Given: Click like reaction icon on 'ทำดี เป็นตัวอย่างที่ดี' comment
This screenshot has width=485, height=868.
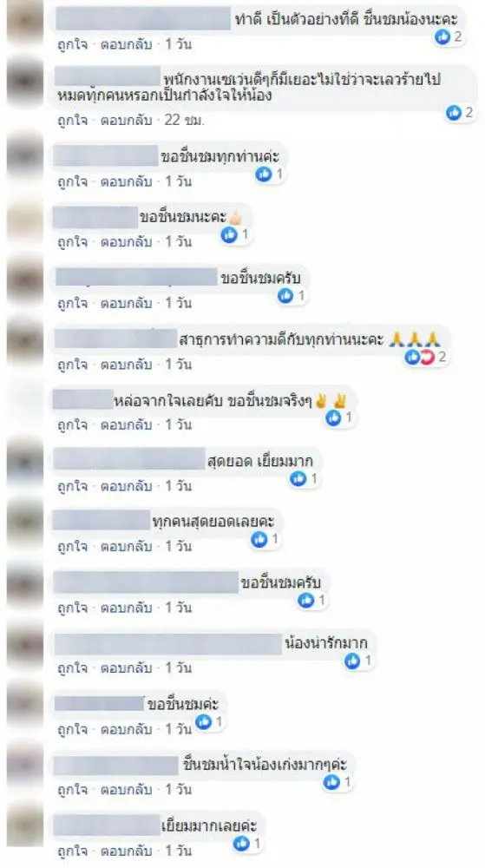Looking at the screenshot, I should 443,37.
